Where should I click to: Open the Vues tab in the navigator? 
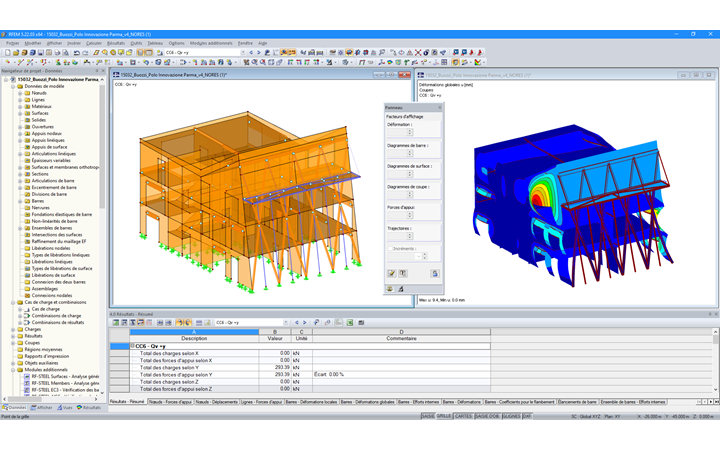[65, 407]
